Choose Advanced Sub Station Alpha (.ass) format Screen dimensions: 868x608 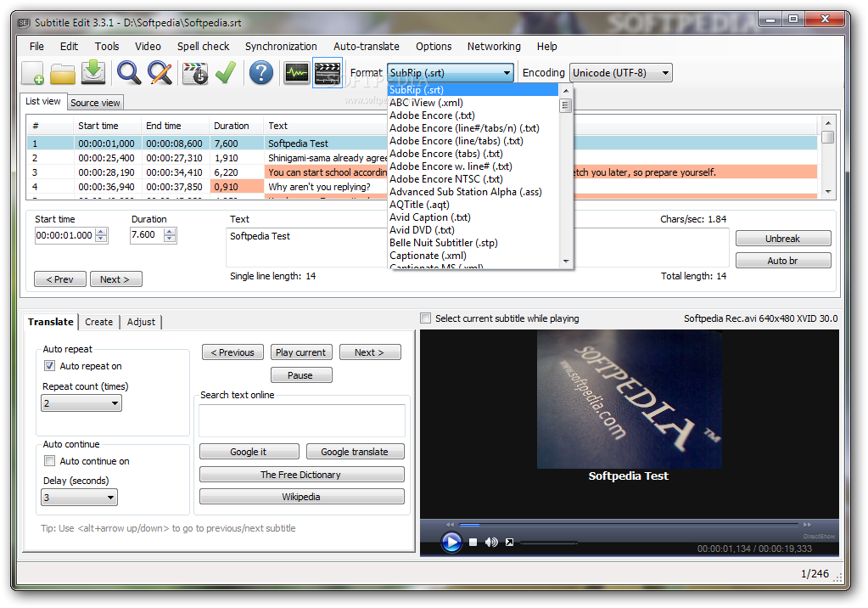click(x=466, y=192)
